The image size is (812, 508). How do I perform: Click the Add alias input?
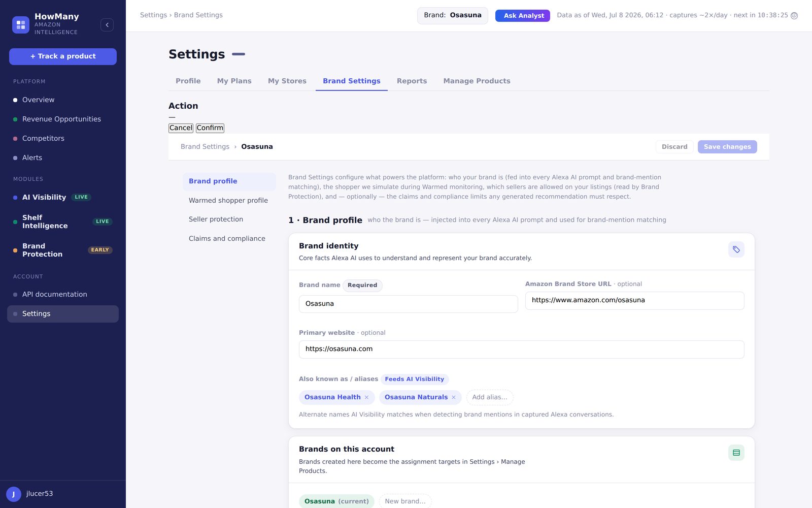tap(490, 397)
